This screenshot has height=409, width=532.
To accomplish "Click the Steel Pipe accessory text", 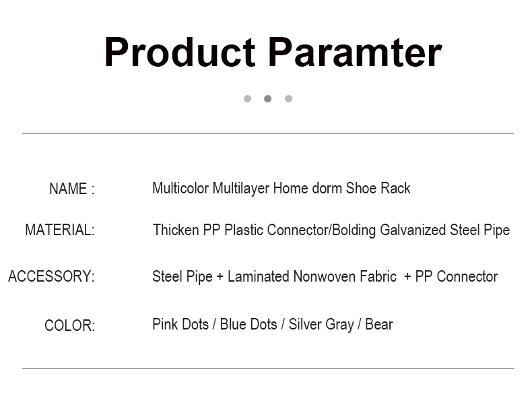I will (x=182, y=276).
